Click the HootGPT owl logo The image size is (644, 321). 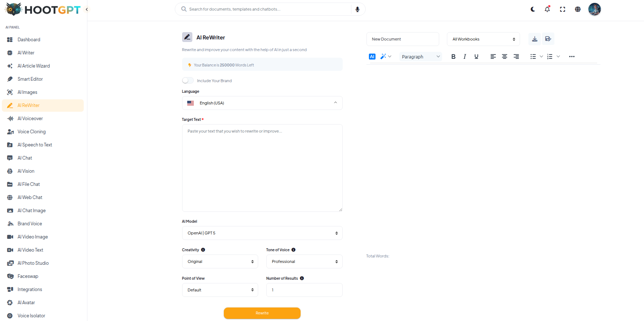(14, 9)
